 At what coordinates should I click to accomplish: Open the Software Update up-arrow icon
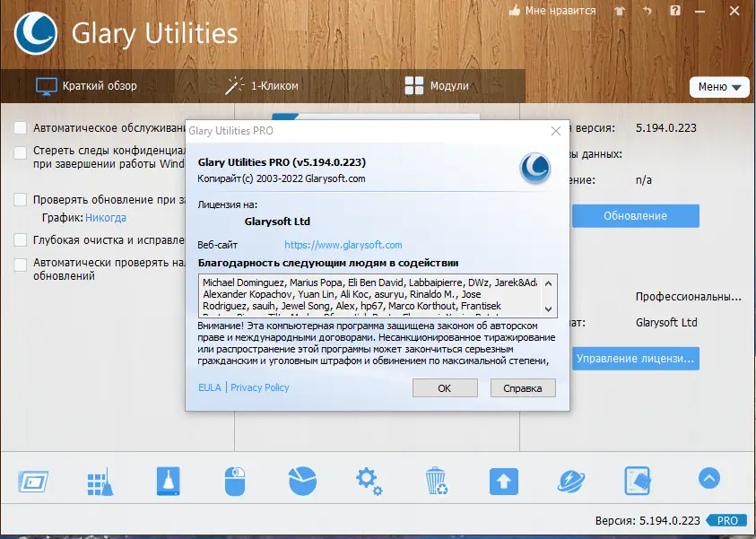coord(504,481)
